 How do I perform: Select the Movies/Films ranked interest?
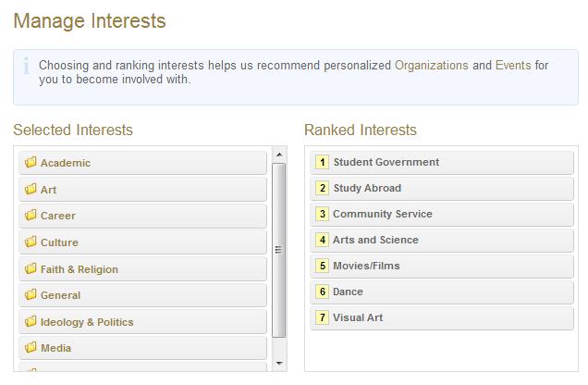pyautogui.click(x=366, y=266)
